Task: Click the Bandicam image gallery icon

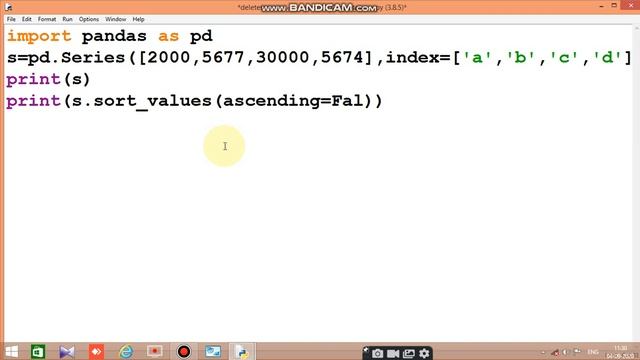Action: click(x=409, y=353)
